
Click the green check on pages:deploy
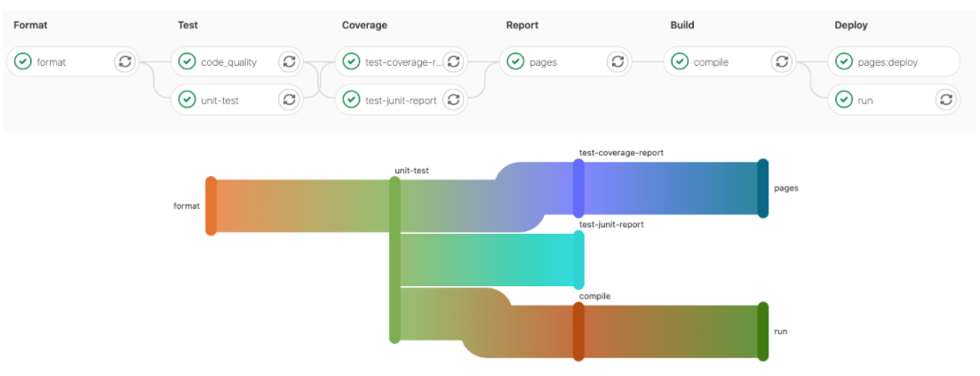coord(844,61)
